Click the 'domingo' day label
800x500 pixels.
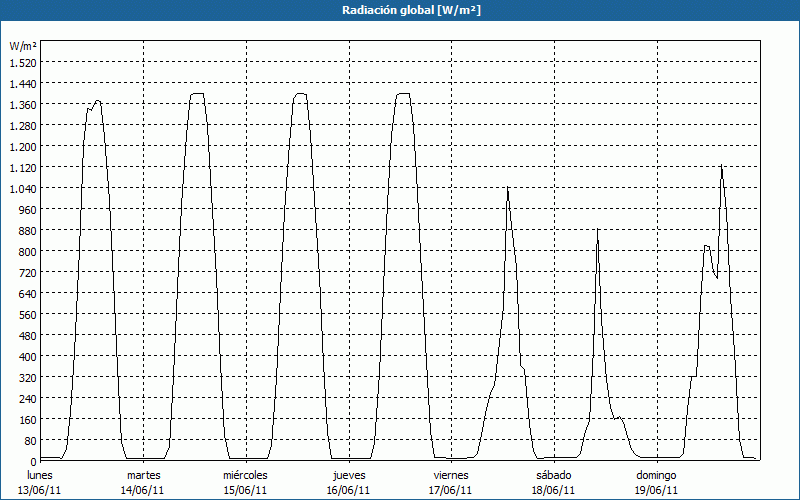point(656,475)
